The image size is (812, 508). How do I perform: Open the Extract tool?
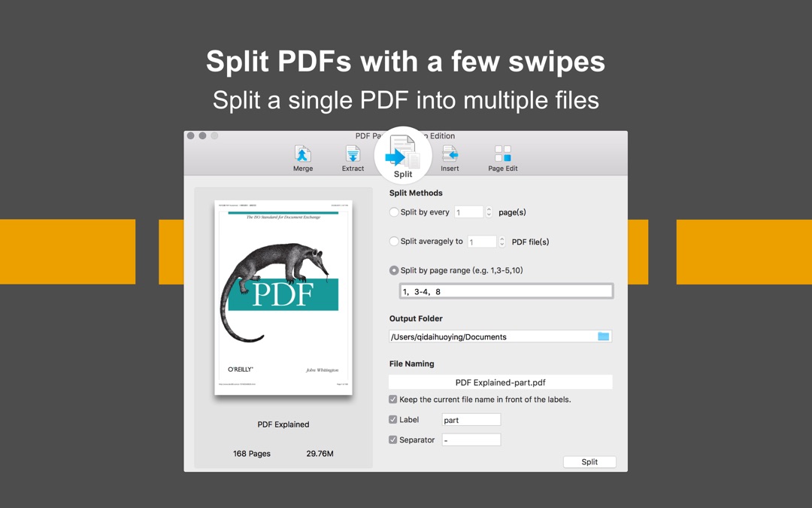click(353, 159)
